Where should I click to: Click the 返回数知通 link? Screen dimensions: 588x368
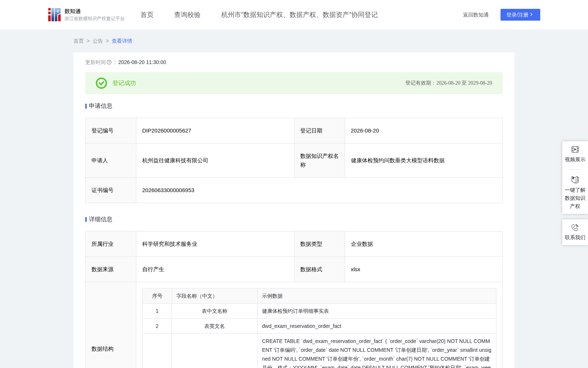(x=476, y=15)
